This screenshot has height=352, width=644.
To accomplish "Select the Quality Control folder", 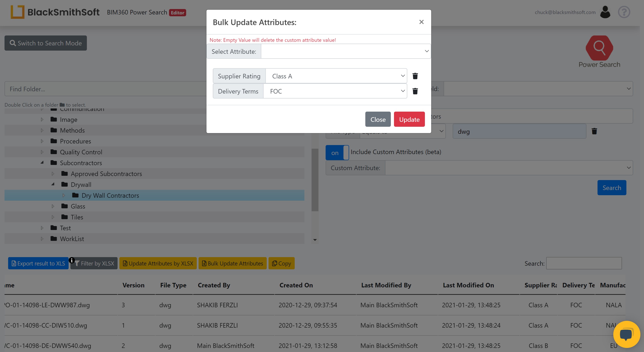I will 81,152.
